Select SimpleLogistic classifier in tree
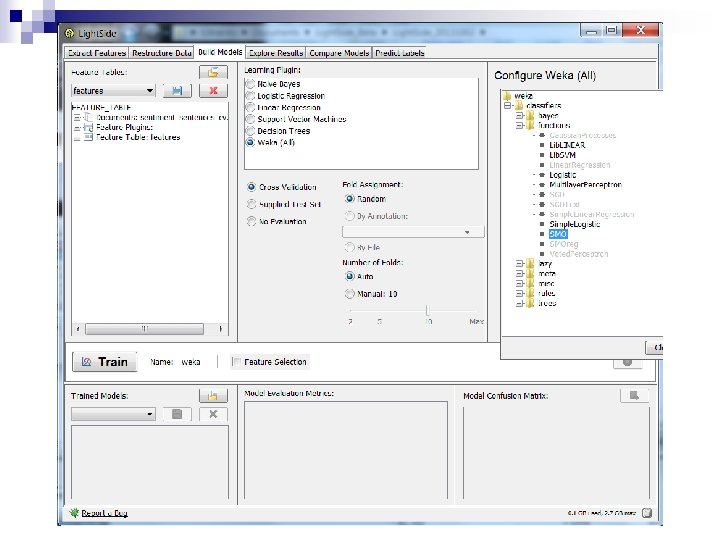 point(574,224)
